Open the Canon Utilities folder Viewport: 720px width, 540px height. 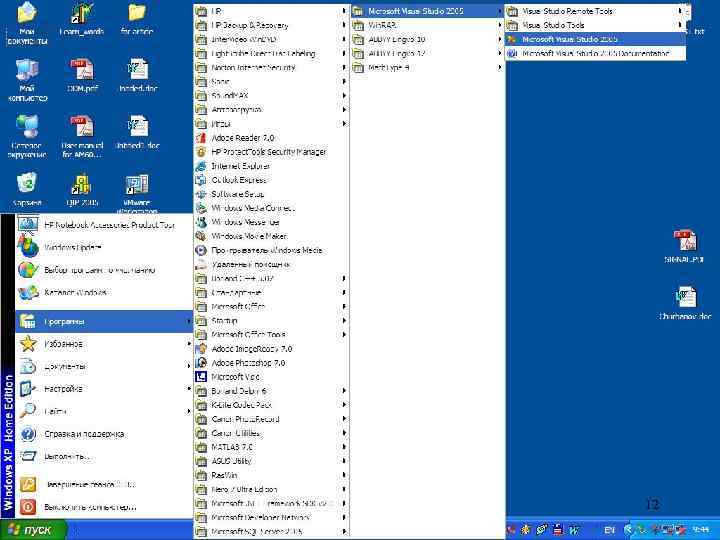point(271,433)
